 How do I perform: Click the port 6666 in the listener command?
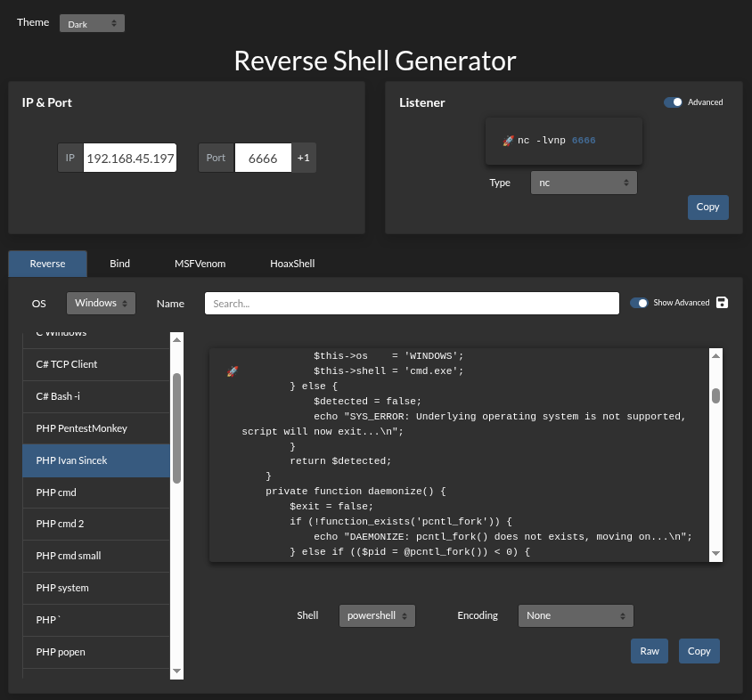[584, 141]
